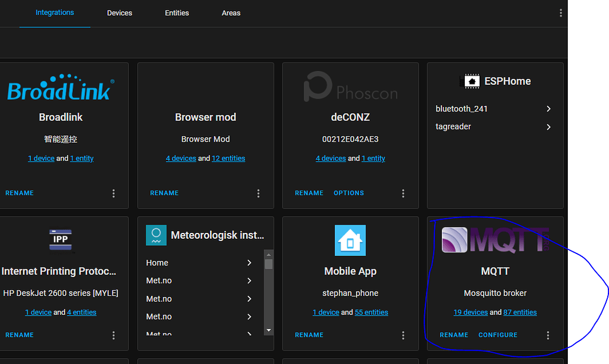Viewport: 609px width, 364px height.
Task: Open Mobile App '1 device' link
Action: 326,312
